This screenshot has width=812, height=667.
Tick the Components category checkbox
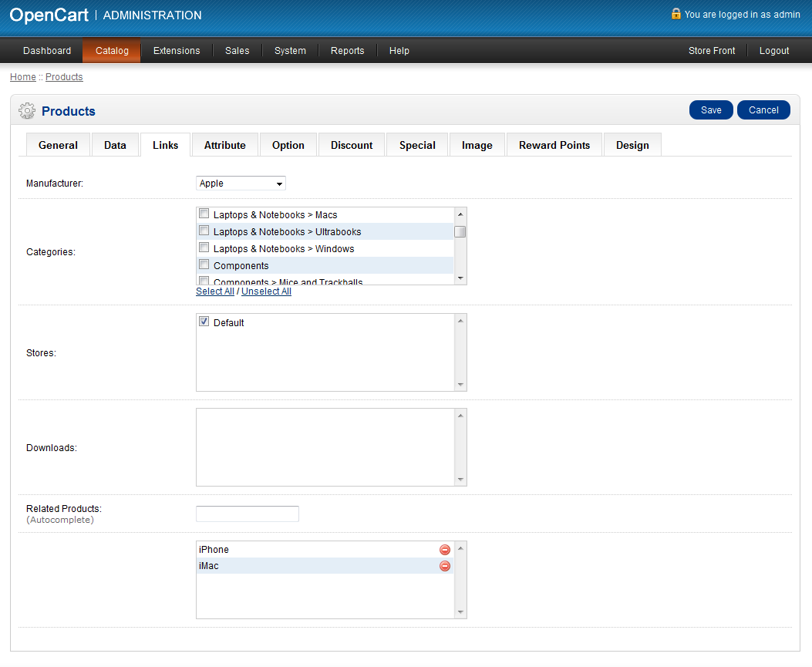point(204,264)
